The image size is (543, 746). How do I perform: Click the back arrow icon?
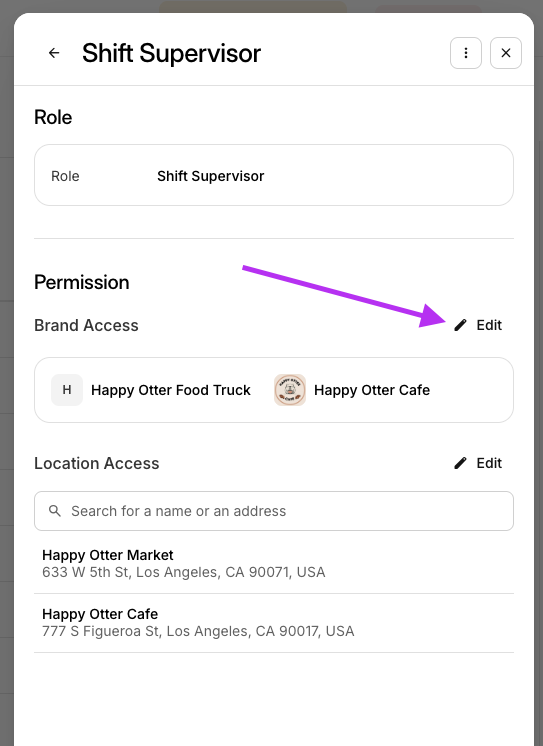coord(54,53)
